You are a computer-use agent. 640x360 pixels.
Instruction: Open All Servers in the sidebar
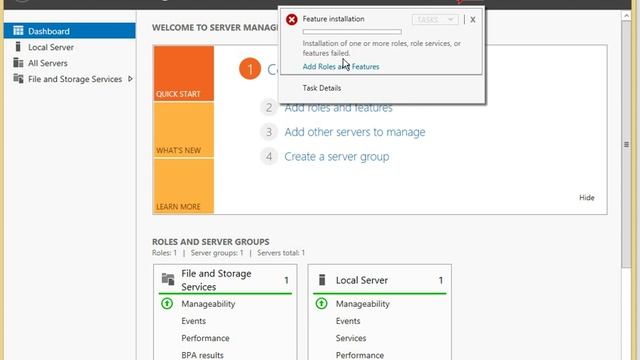48,63
